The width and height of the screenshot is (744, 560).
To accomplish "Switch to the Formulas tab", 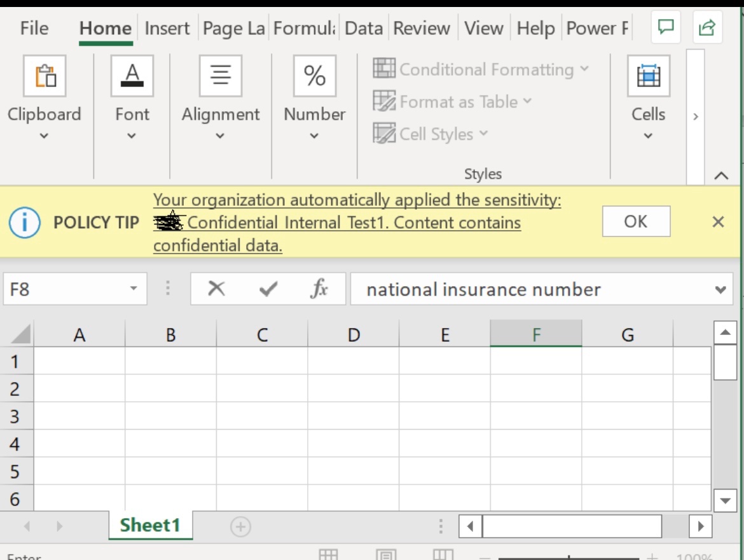I will 304,28.
